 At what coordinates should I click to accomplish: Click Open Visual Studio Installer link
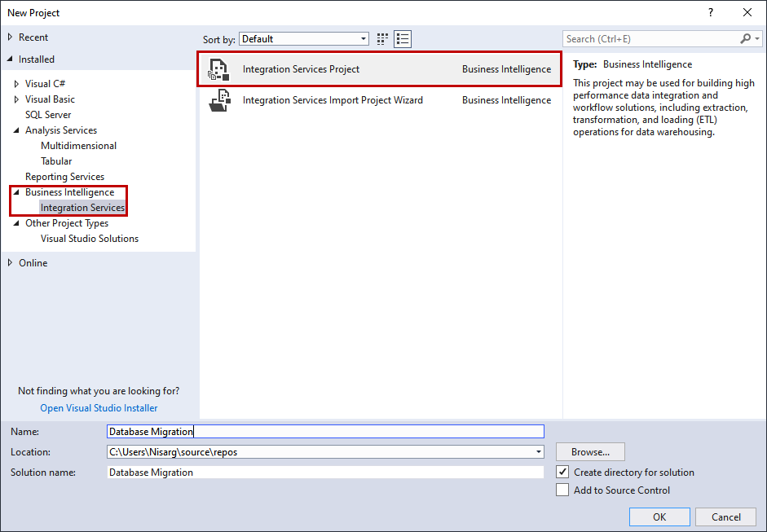click(99, 408)
